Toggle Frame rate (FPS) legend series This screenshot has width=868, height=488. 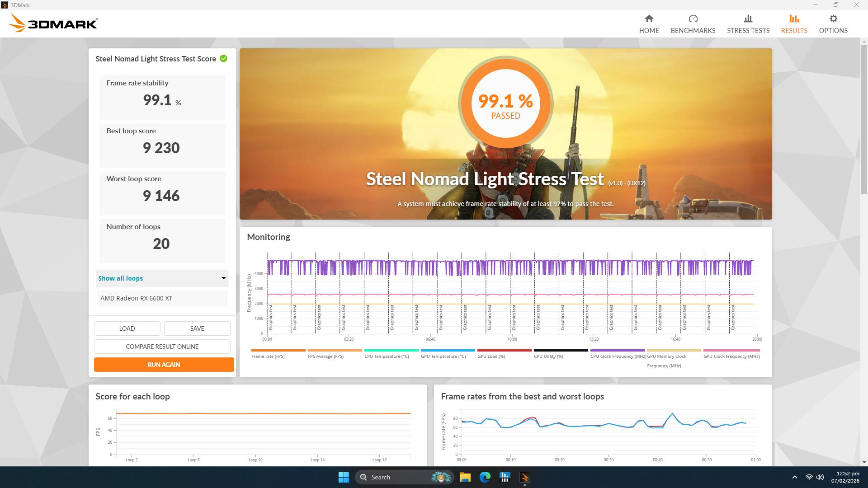278,353
